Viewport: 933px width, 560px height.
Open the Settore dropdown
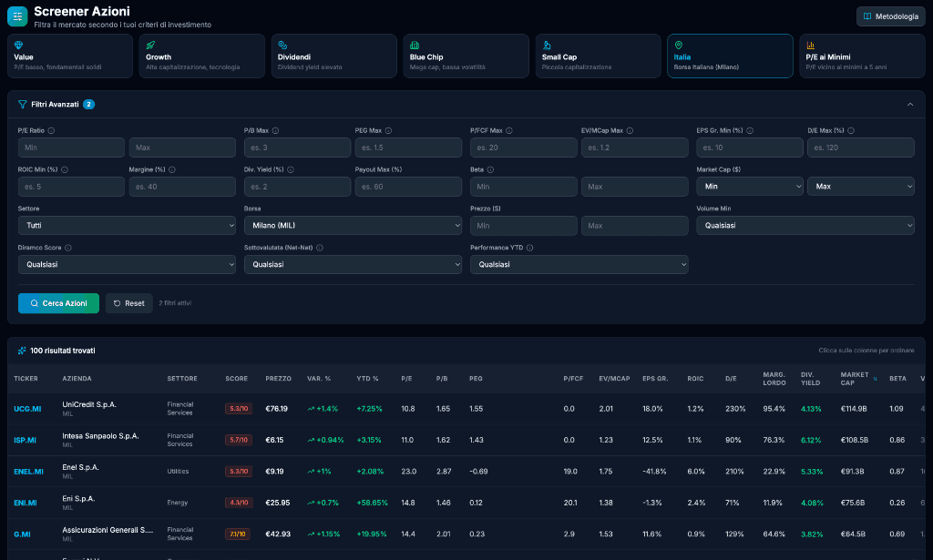[x=127, y=225]
